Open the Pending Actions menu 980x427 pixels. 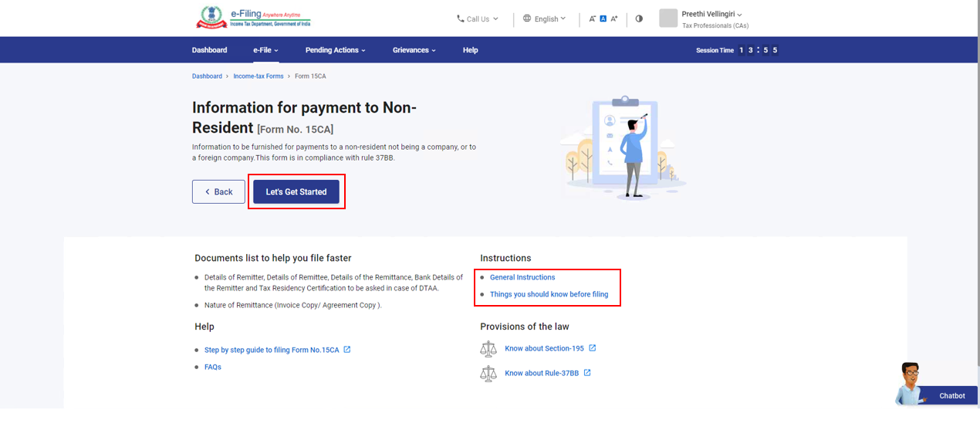335,50
